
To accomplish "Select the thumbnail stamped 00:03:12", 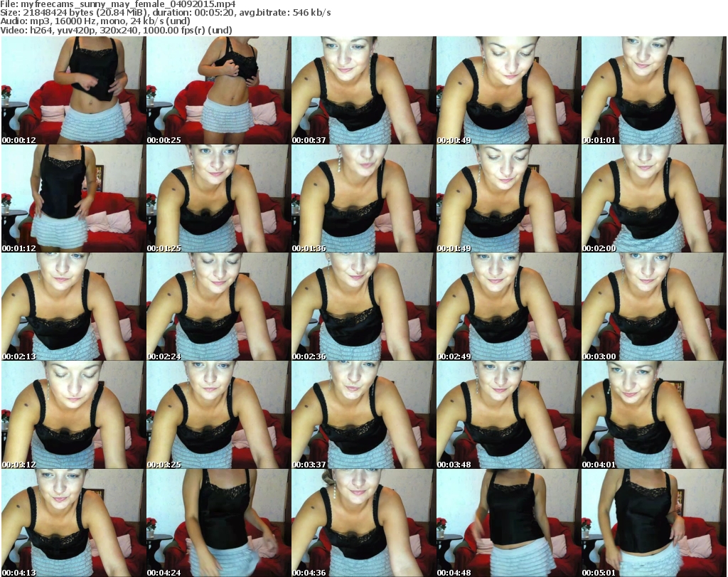I will pyautogui.click(x=73, y=415).
